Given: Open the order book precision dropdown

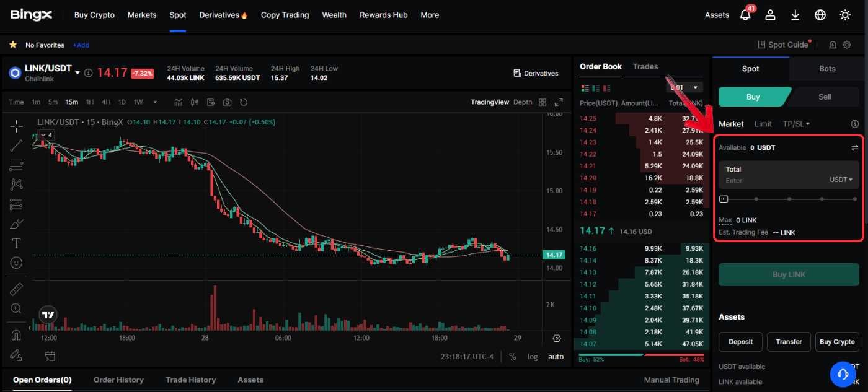Looking at the screenshot, I should pyautogui.click(x=685, y=88).
